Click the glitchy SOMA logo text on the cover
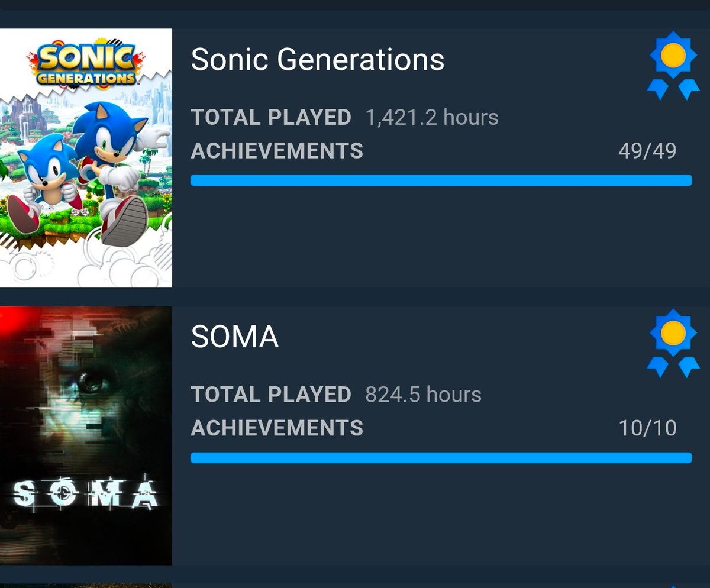710x588 pixels. 85,495
